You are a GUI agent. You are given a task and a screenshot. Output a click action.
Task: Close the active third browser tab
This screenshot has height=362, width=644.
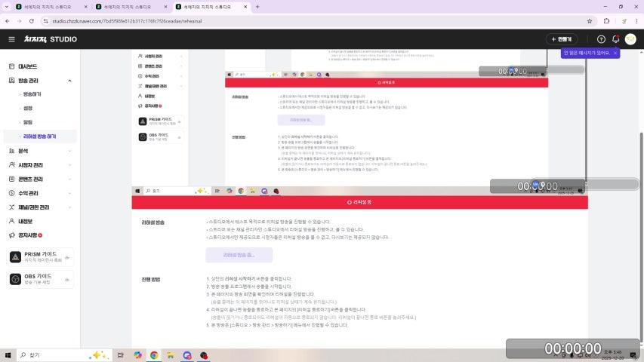(x=245, y=7)
